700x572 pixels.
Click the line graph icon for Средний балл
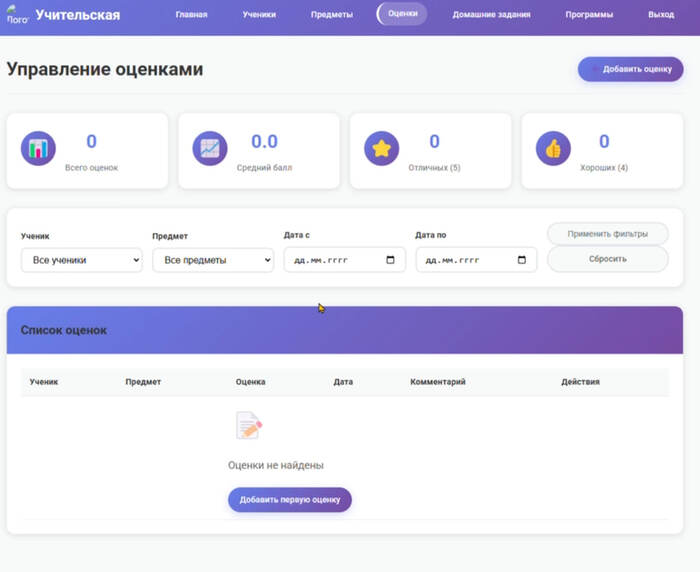(x=210, y=149)
